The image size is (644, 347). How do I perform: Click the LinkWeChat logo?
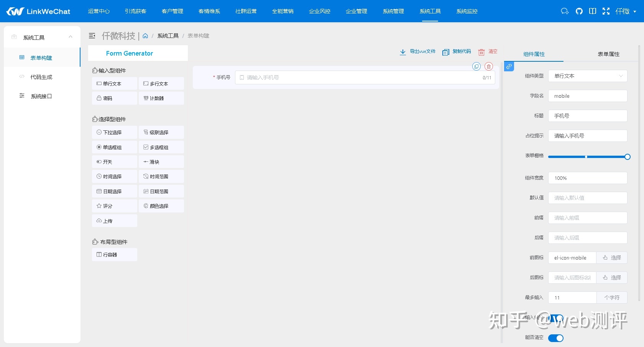tap(38, 12)
